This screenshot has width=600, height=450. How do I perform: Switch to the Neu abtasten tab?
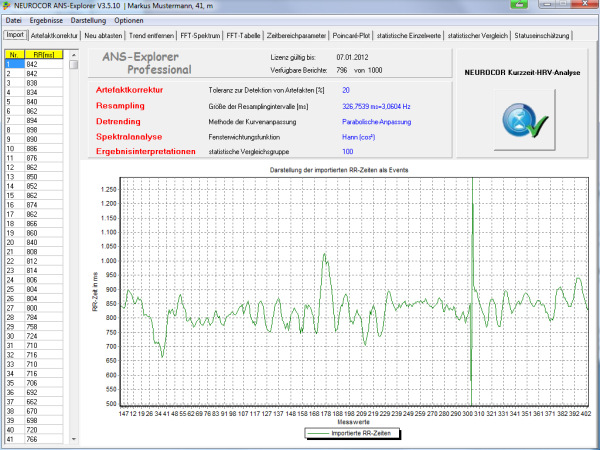click(103, 36)
